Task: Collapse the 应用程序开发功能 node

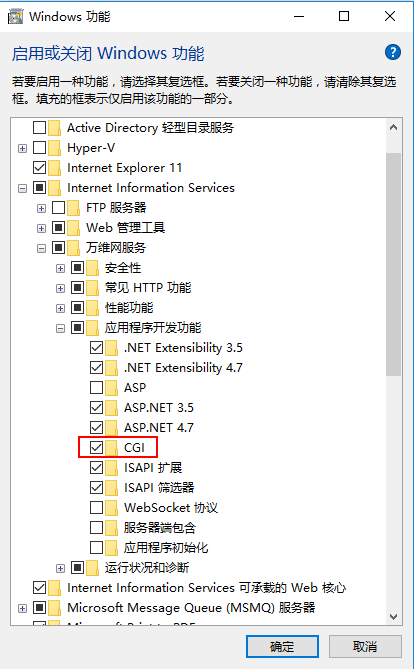Action: click(x=61, y=328)
